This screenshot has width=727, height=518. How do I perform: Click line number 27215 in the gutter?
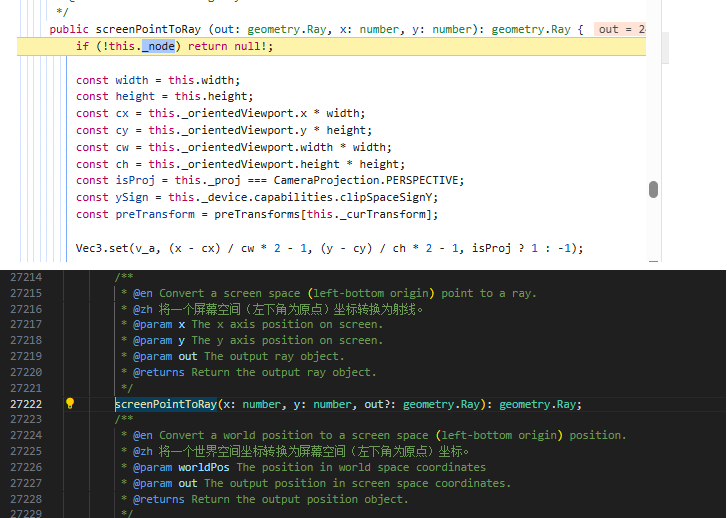tap(26, 293)
